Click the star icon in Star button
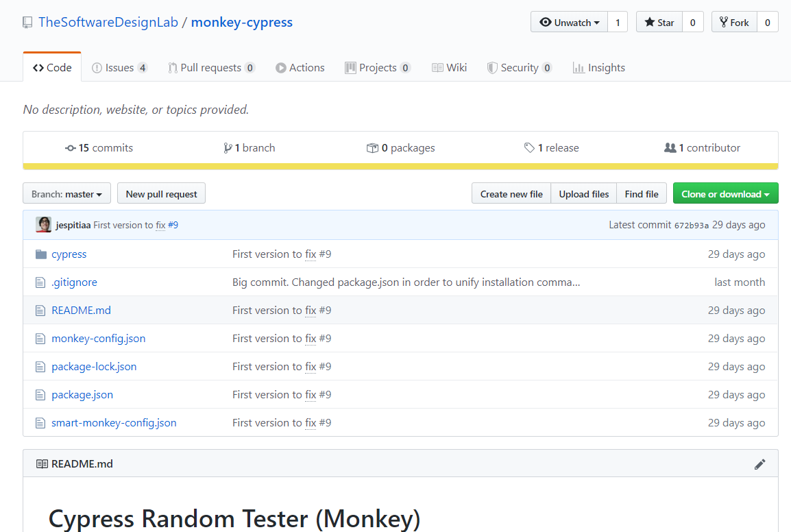The height and width of the screenshot is (532, 791). click(650, 22)
